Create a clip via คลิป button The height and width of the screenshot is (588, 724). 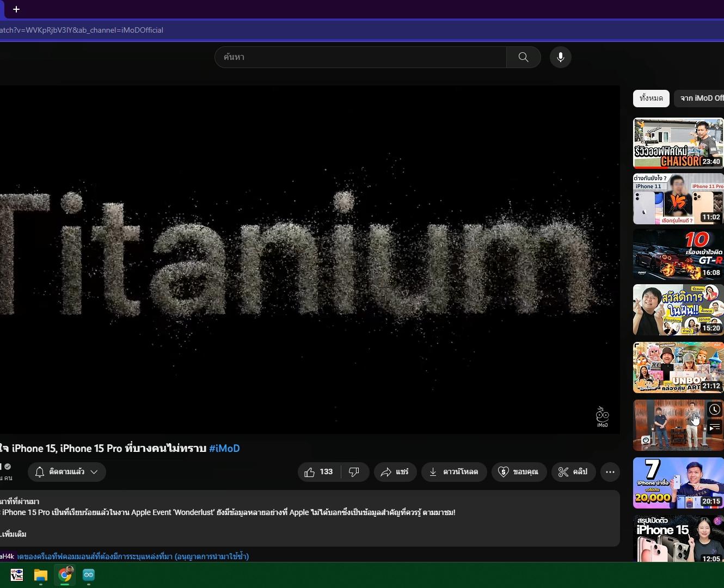[x=573, y=472]
